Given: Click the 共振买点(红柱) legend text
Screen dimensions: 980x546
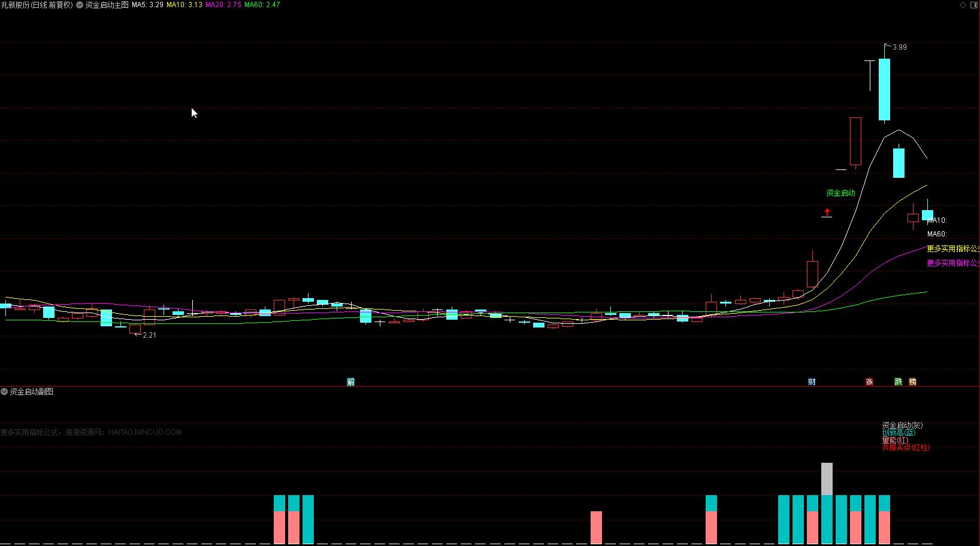Looking at the screenshot, I should [x=905, y=448].
